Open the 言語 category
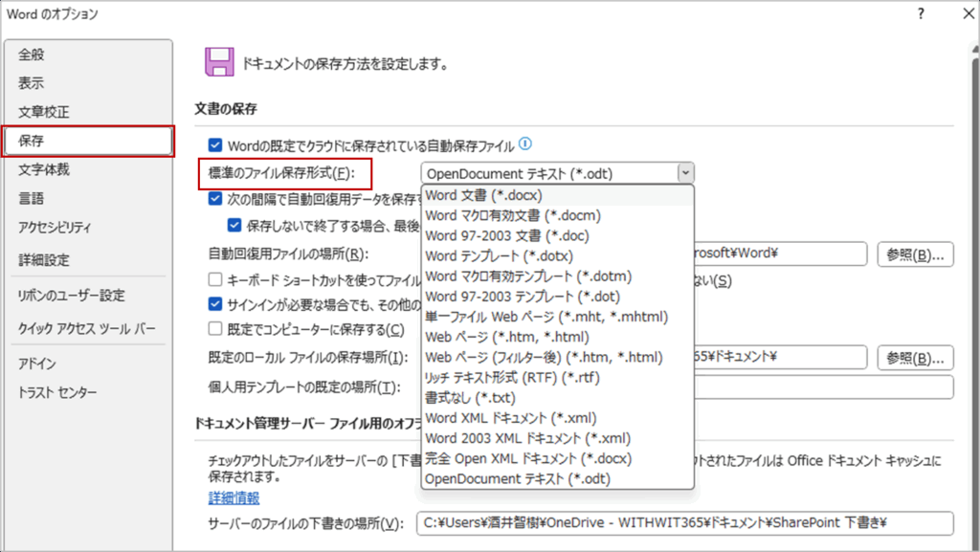Viewport: 980px width, 552px height. click(88, 199)
